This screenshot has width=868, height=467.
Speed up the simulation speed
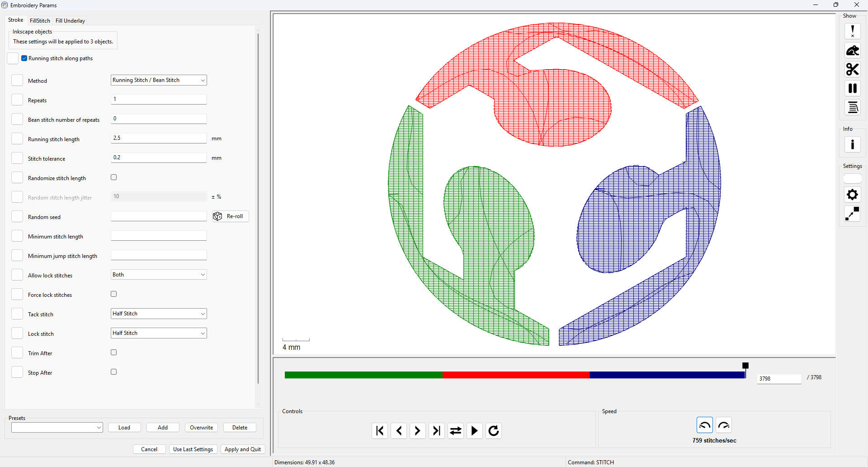724,425
